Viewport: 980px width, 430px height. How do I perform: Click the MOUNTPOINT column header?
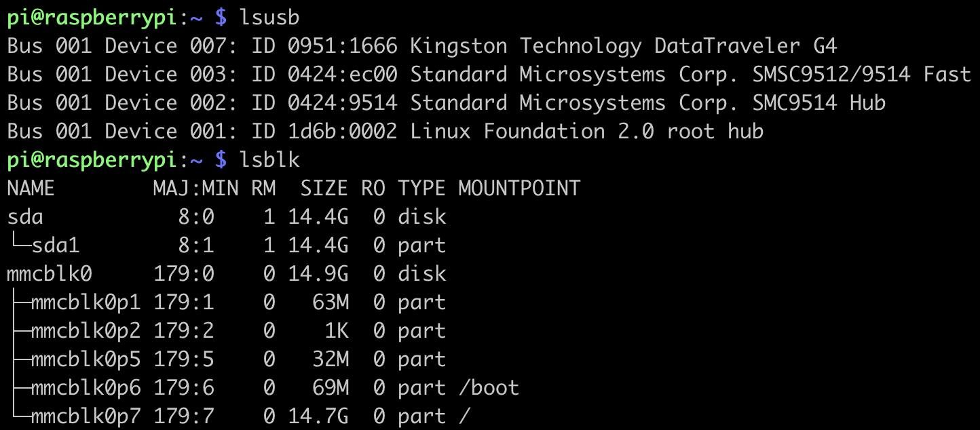(x=519, y=188)
